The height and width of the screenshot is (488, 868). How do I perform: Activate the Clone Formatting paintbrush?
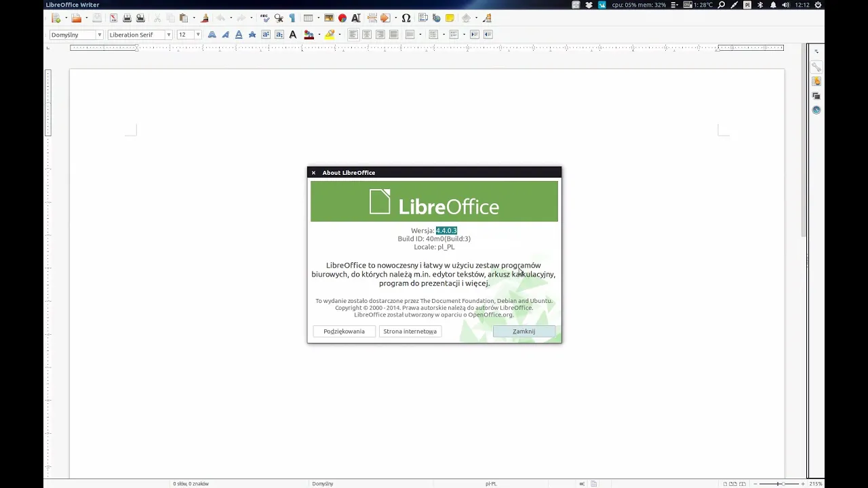click(x=205, y=18)
